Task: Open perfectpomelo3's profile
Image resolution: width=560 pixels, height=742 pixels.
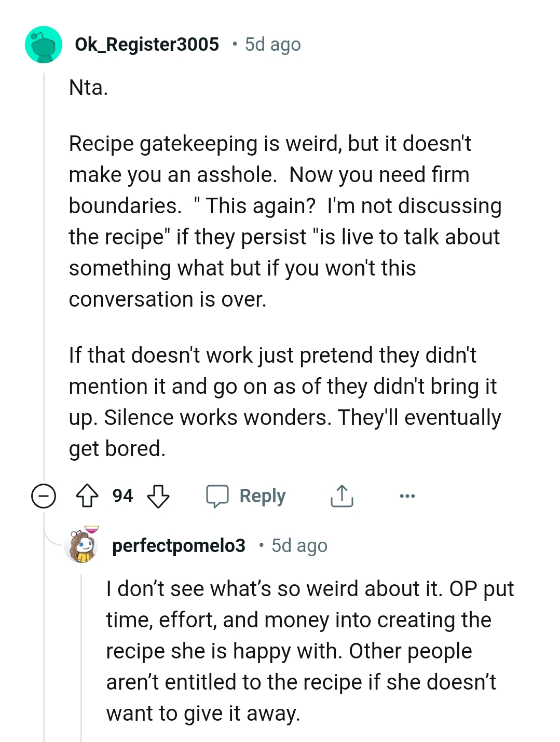Action: 179,545
